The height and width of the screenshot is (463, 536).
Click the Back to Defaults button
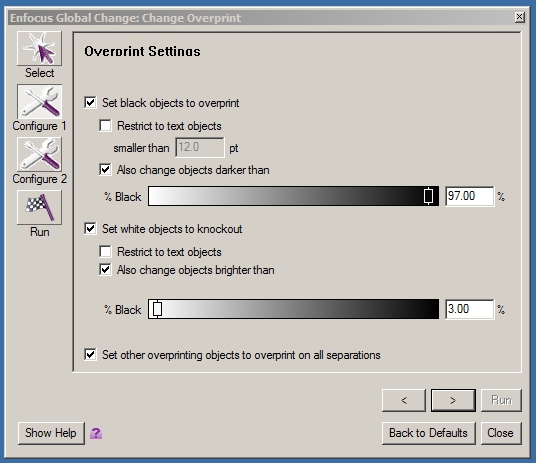[429, 433]
